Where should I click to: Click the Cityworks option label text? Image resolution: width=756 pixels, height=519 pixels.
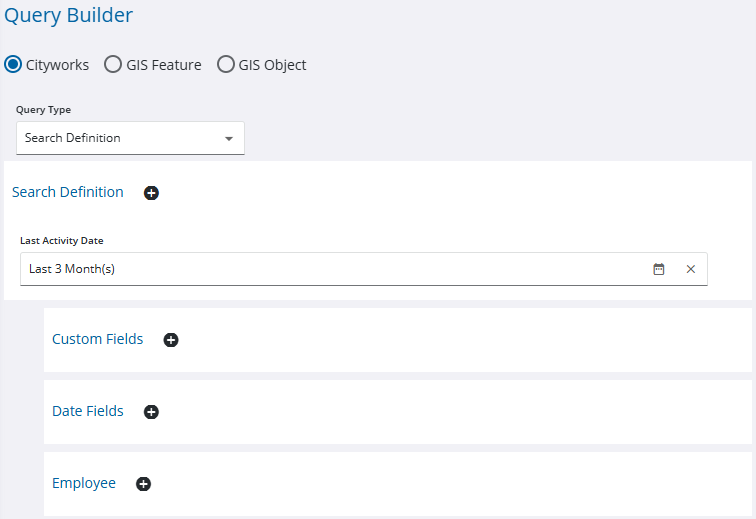[x=57, y=65]
